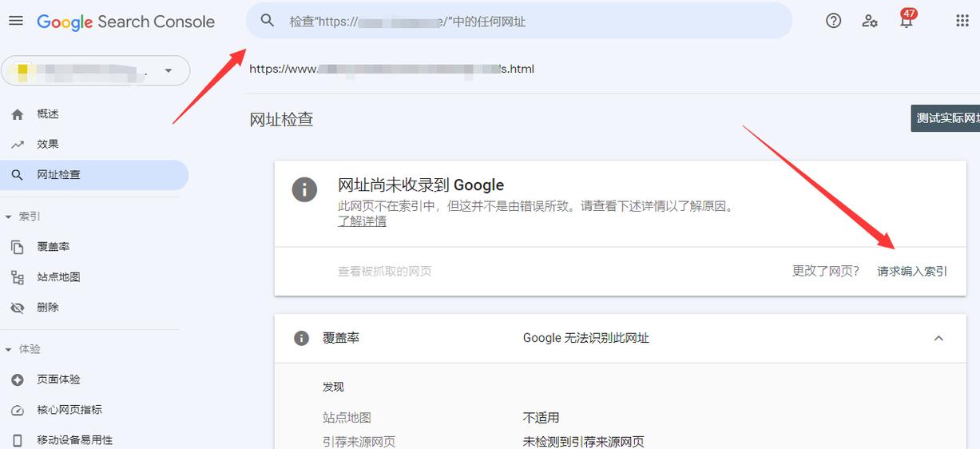The image size is (980, 449).
Task: Click 请求编入索引 to request indexing
Action: [x=912, y=272]
